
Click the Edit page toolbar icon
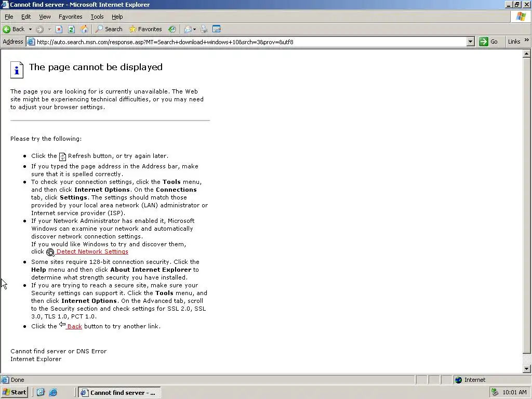[x=217, y=29]
